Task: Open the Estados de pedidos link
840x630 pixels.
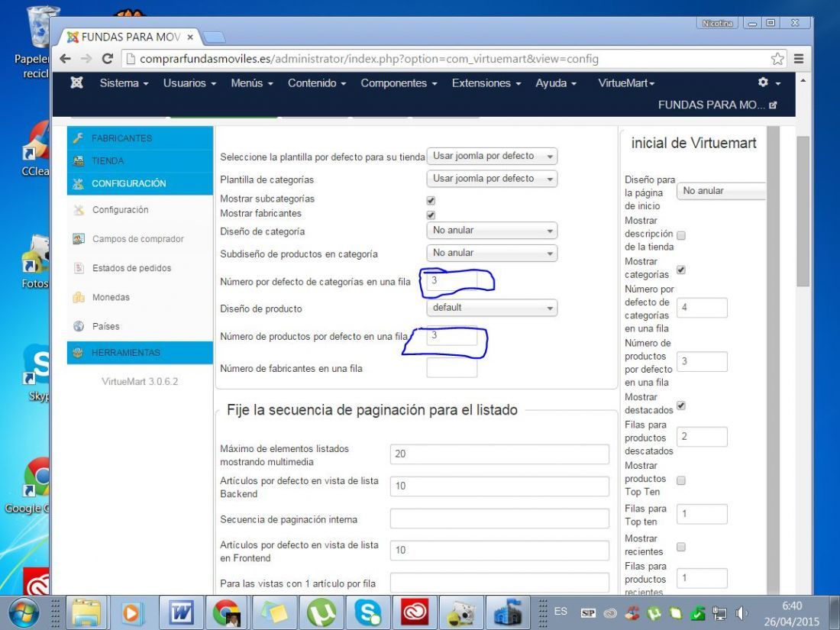Action: (x=131, y=268)
